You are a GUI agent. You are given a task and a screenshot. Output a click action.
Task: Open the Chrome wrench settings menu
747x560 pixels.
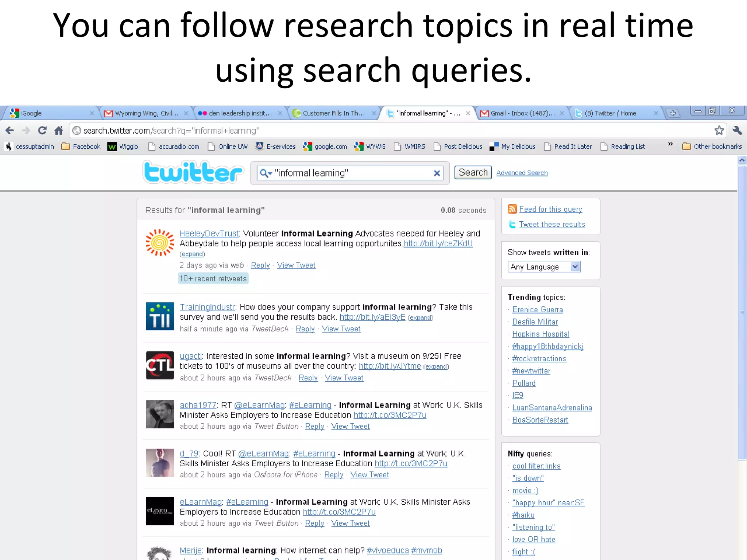[737, 131]
